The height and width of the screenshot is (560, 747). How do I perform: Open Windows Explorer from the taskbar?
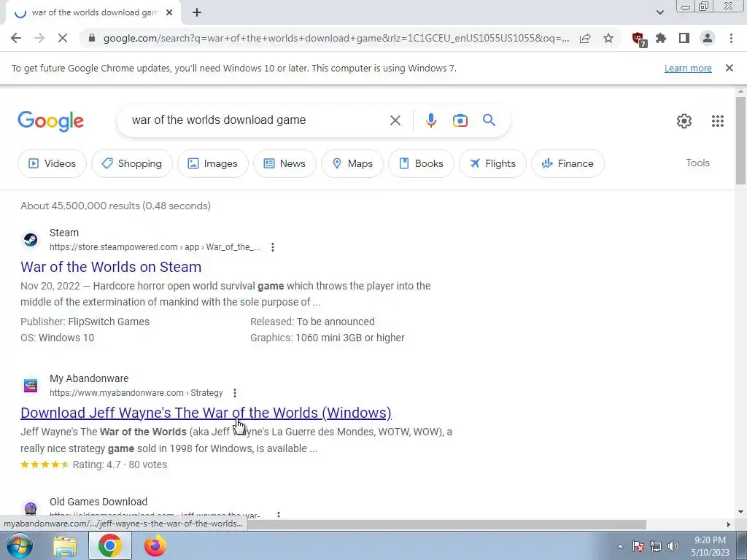click(65, 545)
